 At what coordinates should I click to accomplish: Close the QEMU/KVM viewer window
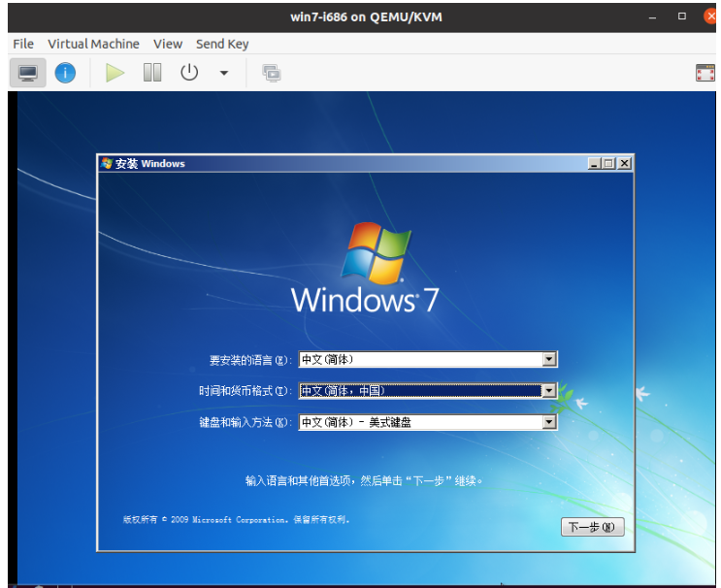pyautogui.click(x=711, y=16)
